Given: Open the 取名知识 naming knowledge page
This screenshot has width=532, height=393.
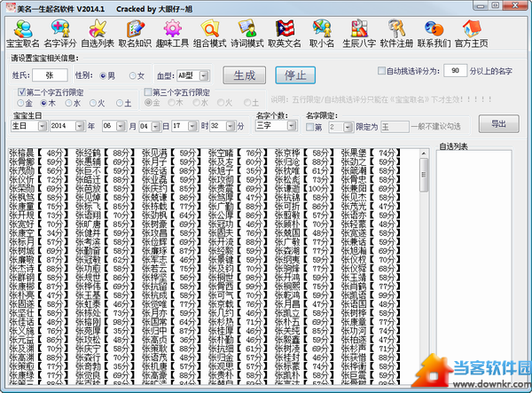Looking at the screenshot, I should 135,33.
